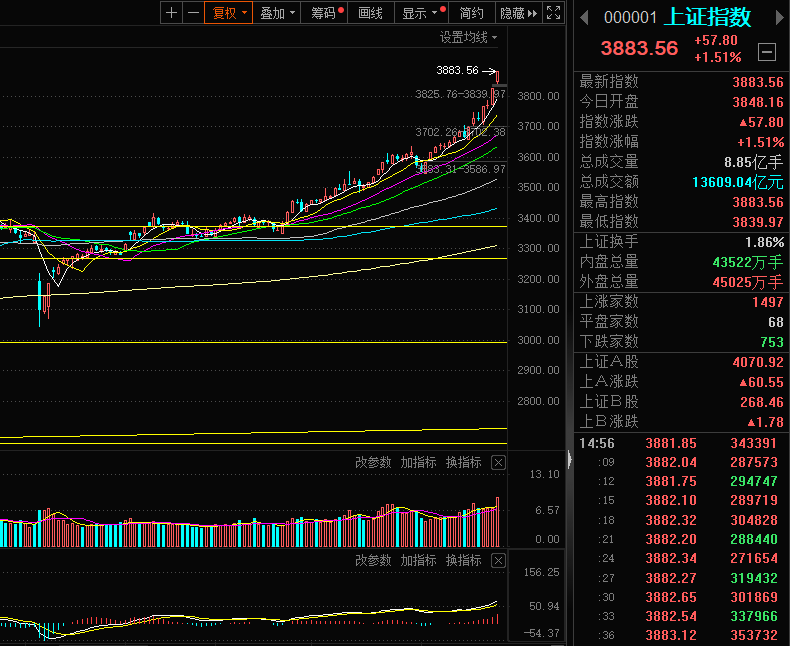
Task: Open the 画线 drawing tools
Action: coord(370,13)
